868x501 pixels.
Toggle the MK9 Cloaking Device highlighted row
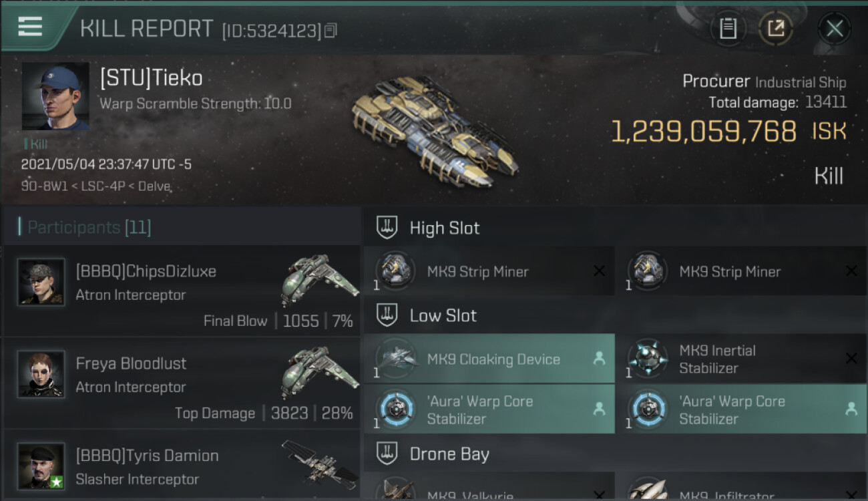pyautogui.click(x=489, y=359)
